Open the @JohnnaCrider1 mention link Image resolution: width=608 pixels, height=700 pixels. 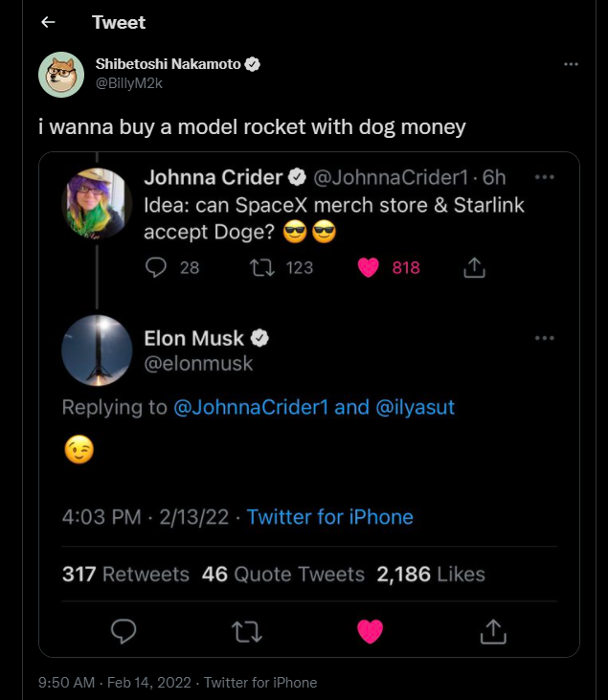click(x=251, y=407)
